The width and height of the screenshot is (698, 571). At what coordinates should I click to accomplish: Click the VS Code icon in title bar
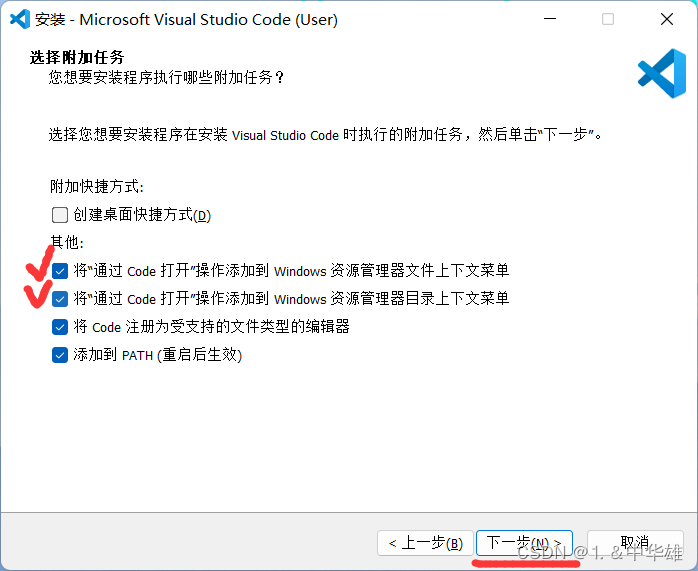pyautogui.click(x=20, y=19)
